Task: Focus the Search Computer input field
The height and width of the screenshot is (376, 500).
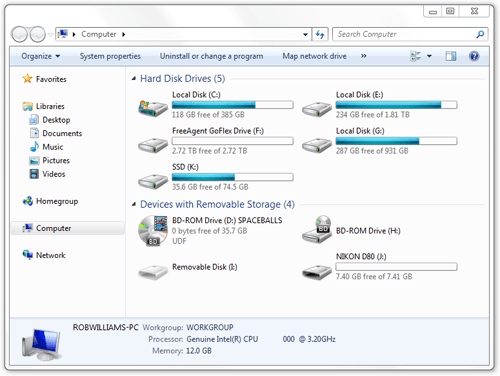Action: point(405,34)
